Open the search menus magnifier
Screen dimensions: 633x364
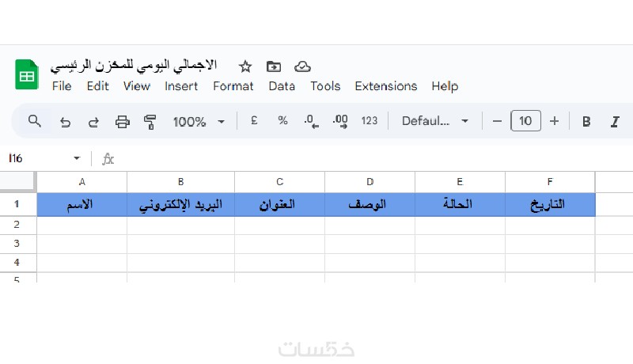coord(35,121)
